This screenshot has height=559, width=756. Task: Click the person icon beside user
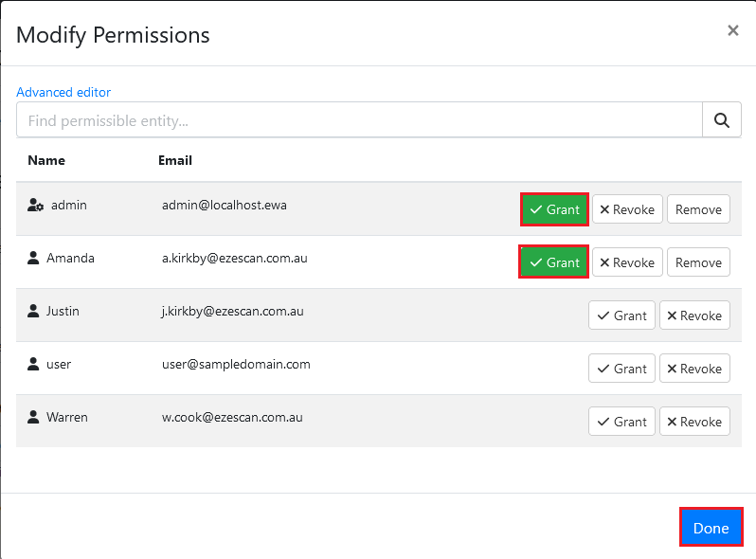coord(33,364)
